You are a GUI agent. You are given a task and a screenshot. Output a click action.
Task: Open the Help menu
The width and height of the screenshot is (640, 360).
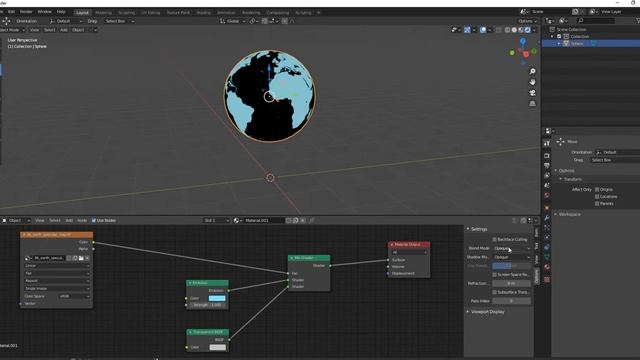[61, 12]
